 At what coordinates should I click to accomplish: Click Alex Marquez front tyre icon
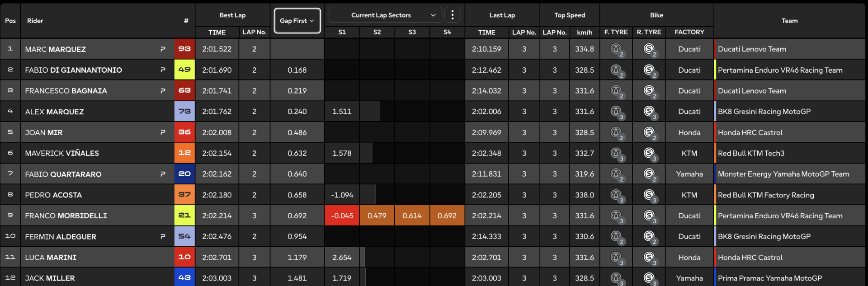617,112
